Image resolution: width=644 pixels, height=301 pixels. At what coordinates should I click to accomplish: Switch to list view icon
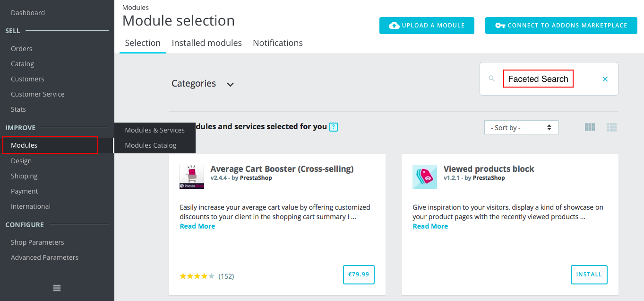coord(612,127)
